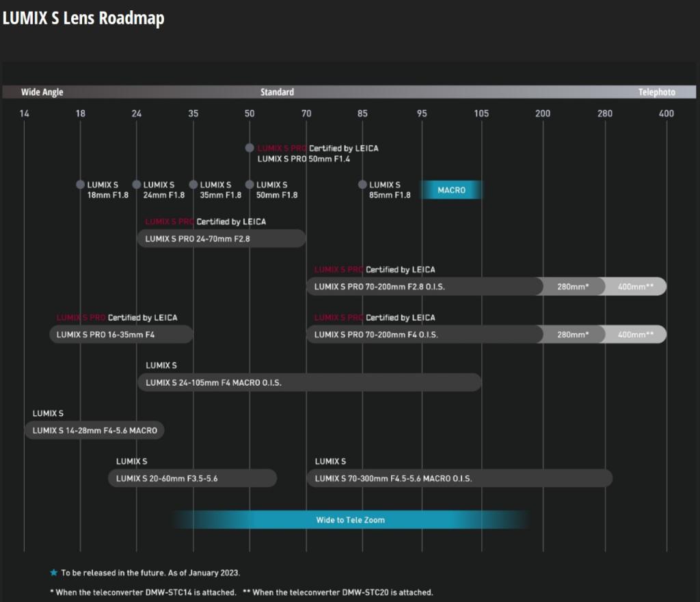Image resolution: width=700 pixels, height=602 pixels.
Task: Click Certified by LEICA above the 24-70mm bar
Action: click(231, 222)
